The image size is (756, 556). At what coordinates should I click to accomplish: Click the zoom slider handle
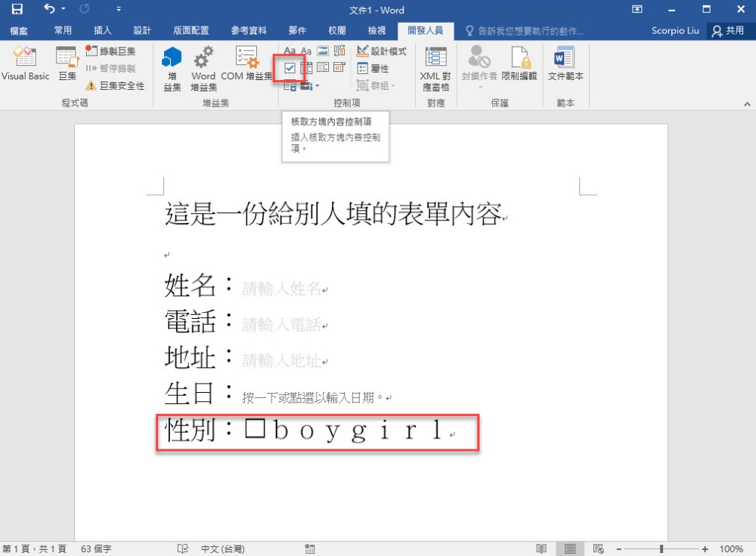point(661,548)
